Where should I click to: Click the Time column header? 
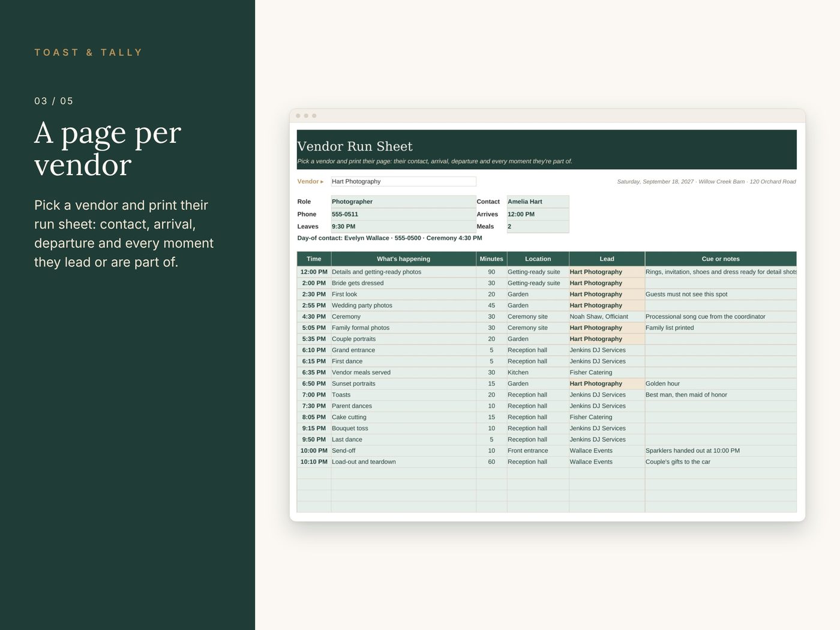point(314,259)
